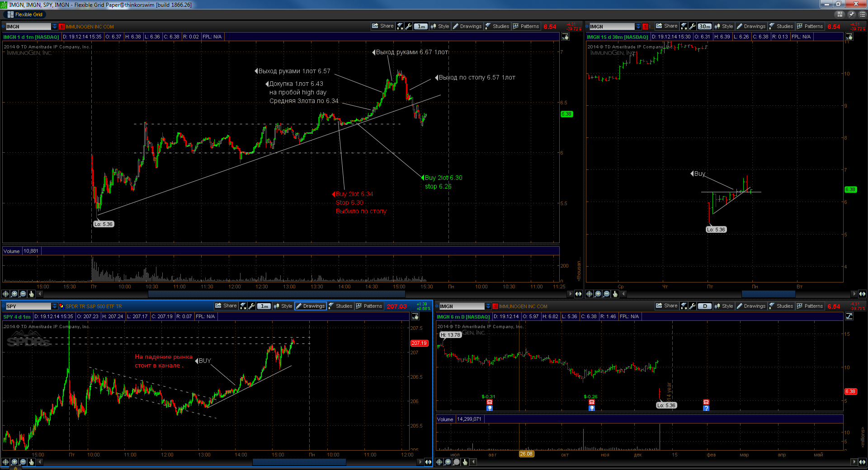The height and width of the screenshot is (470, 868).
Task: Open Share in top-right IMGN 30m chart
Action: coord(666,26)
